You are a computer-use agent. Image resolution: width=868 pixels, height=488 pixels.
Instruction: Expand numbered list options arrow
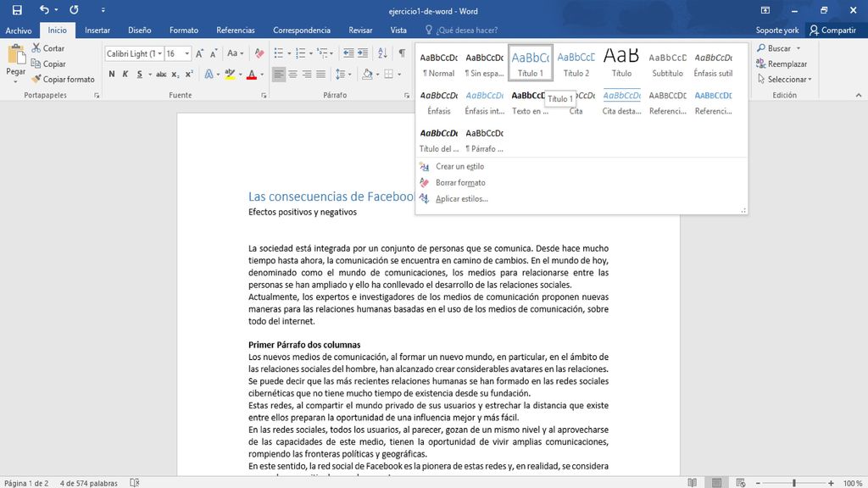pyautogui.click(x=311, y=53)
